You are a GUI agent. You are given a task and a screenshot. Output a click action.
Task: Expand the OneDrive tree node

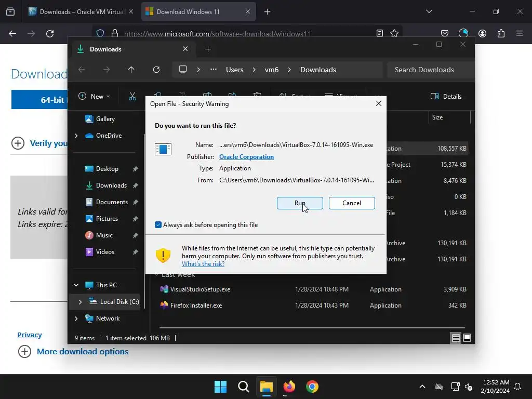tap(76, 136)
